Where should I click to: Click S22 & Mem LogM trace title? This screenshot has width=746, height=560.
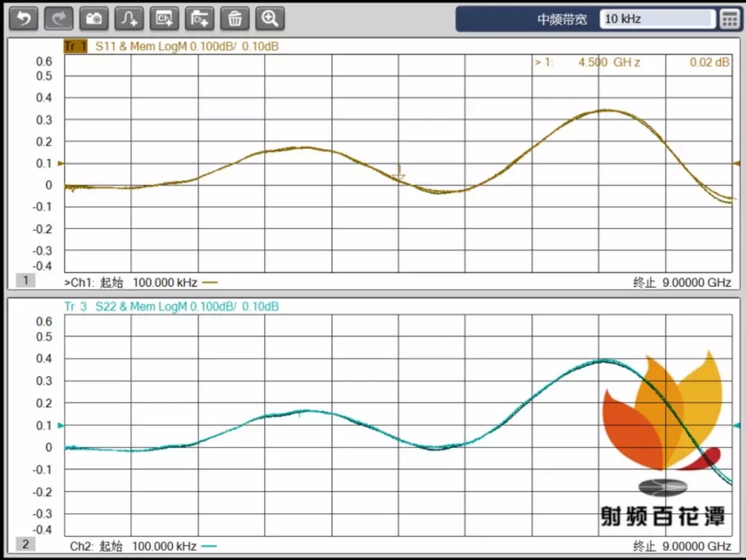coord(187,307)
